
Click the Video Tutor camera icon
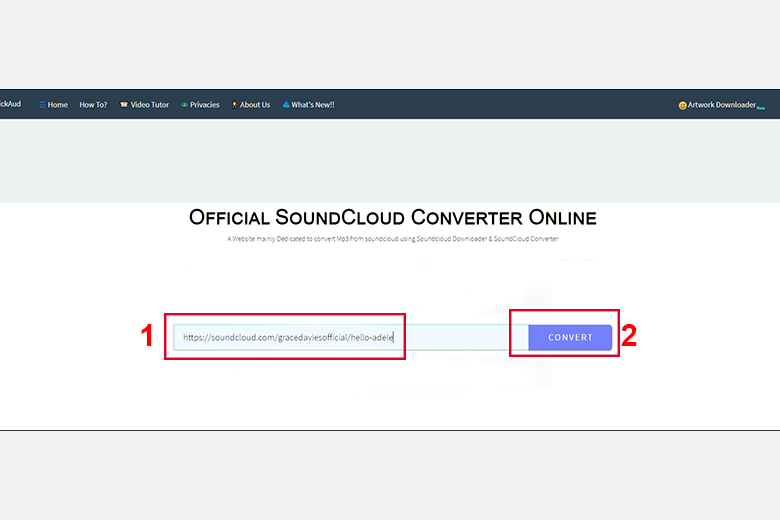tap(124, 104)
